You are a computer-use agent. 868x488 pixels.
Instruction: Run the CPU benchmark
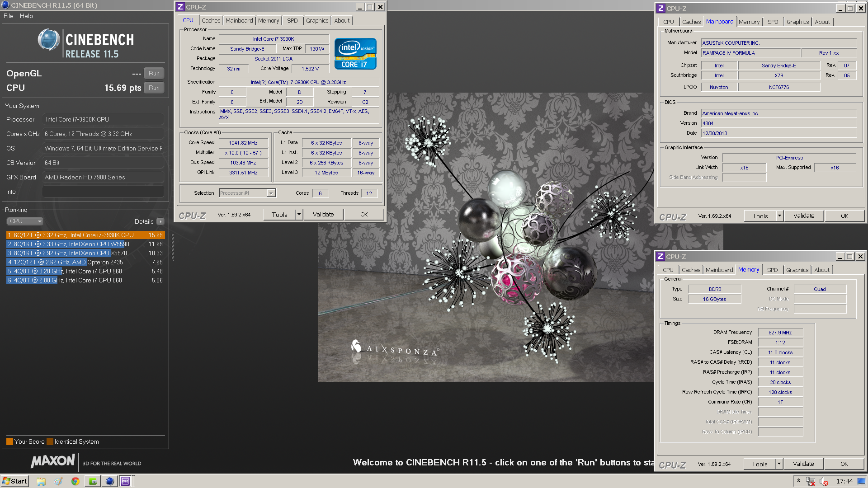click(x=154, y=88)
